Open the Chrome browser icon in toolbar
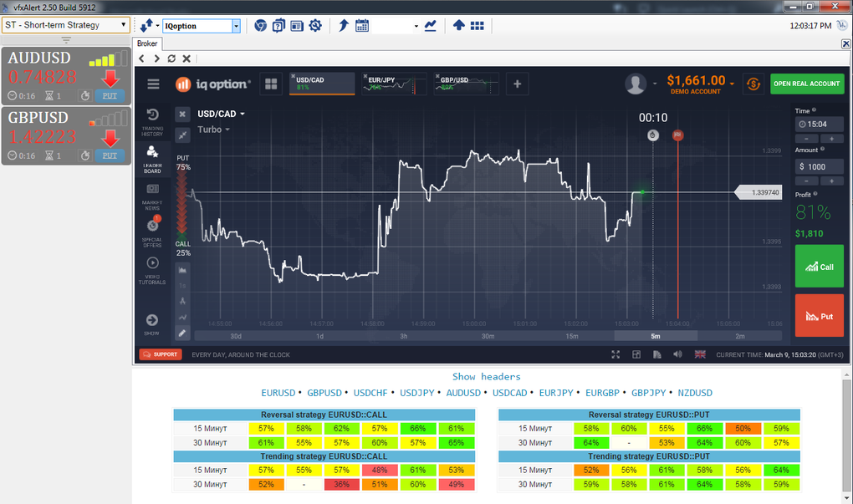Viewport: 853px width, 504px height. pos(261,26)
